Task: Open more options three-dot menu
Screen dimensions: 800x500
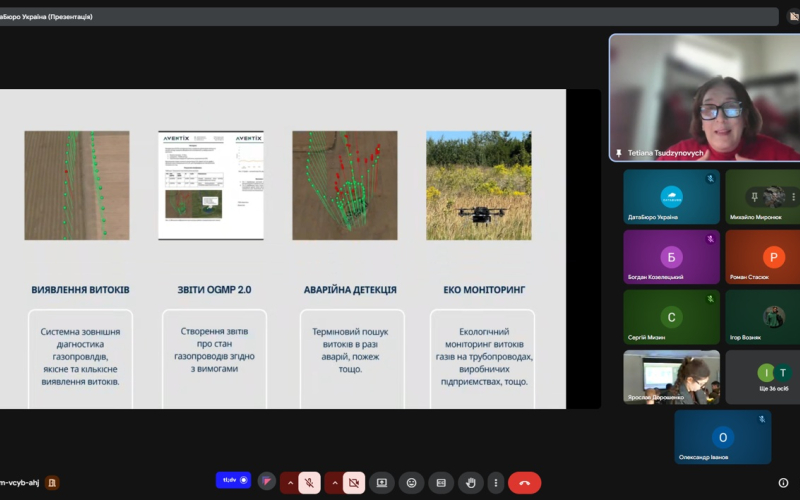Action: click(495, 483)
